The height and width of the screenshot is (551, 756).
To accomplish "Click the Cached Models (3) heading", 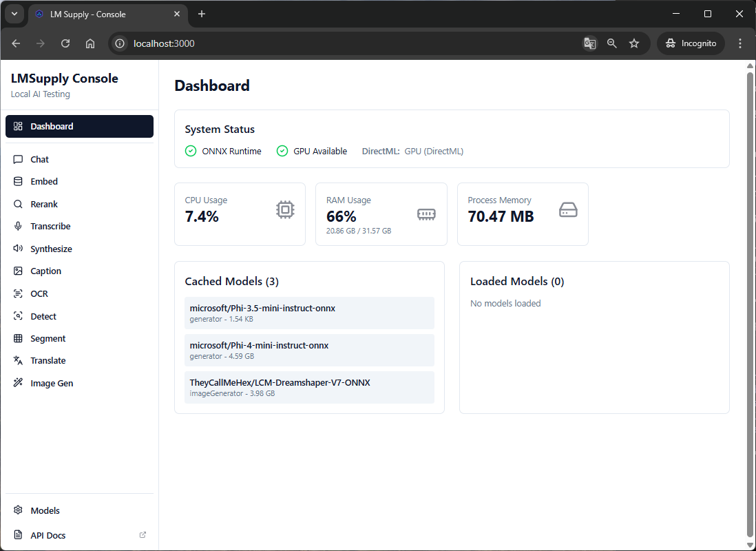I will (232, 281).
